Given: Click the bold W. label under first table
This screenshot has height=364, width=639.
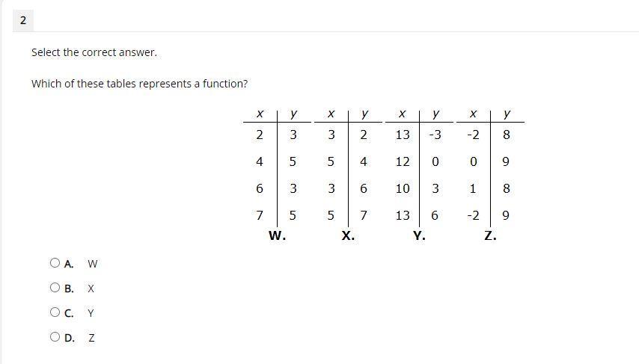Looking at the screenshot, I should coord(277,235).
